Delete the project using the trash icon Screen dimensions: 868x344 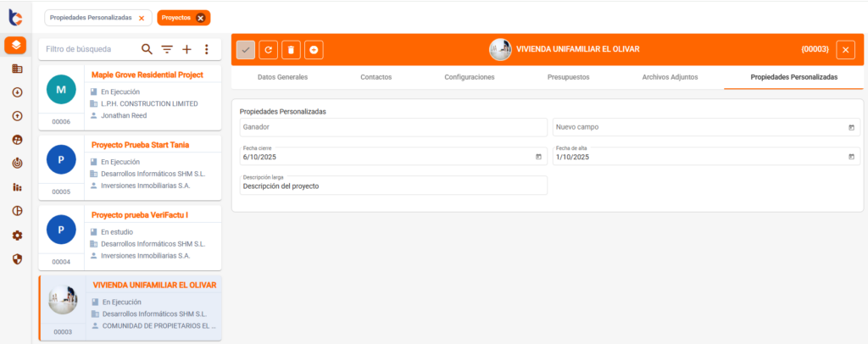tap(291, 50)
